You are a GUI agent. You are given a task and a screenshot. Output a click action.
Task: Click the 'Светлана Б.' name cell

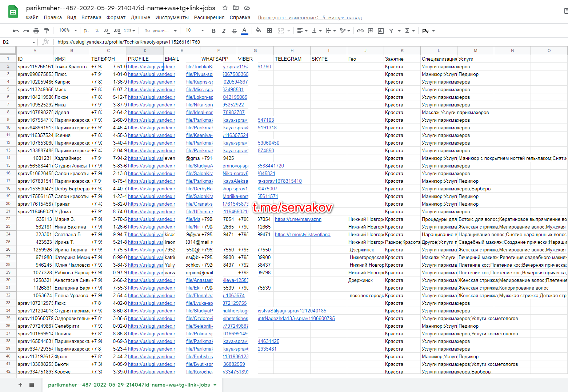(72, 234)
